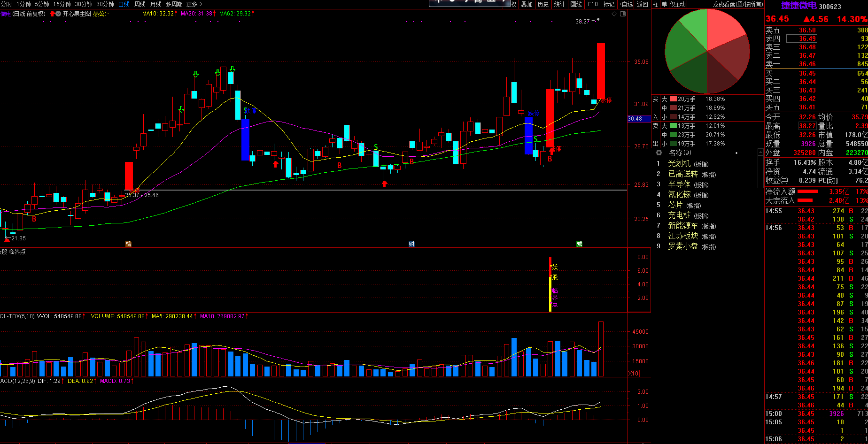This screenshot has height=444, width=868.
Task: Click the +自选 add to watchlist button
Action: [626, 4]
